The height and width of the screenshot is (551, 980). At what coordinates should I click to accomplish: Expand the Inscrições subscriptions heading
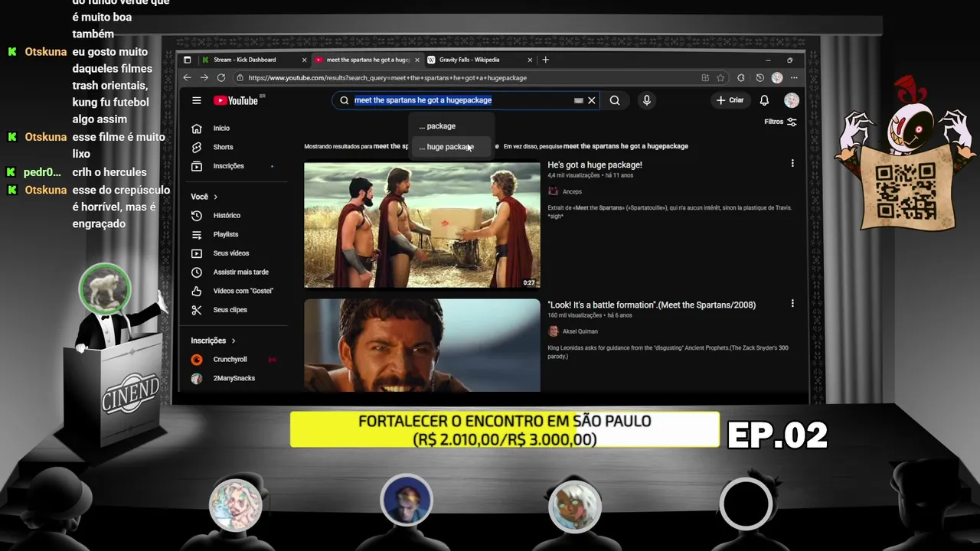tap(214, 341)
